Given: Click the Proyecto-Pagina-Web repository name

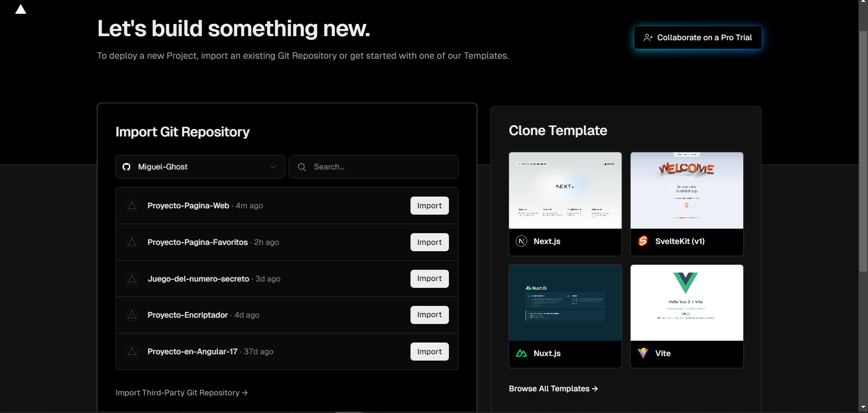Looking at the screenshot, I should click(x=188, y=206).
